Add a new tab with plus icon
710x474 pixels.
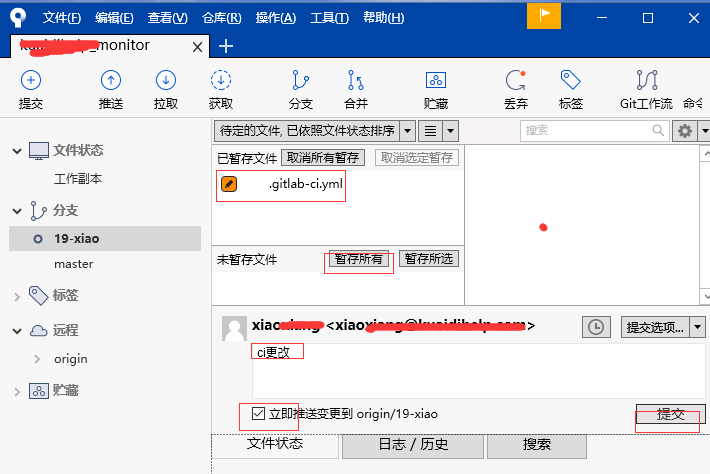[x=225, y=46]
